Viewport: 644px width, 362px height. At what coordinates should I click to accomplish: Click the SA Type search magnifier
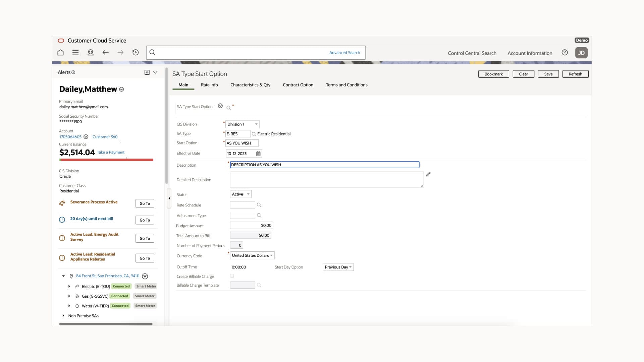click(254, 134)
